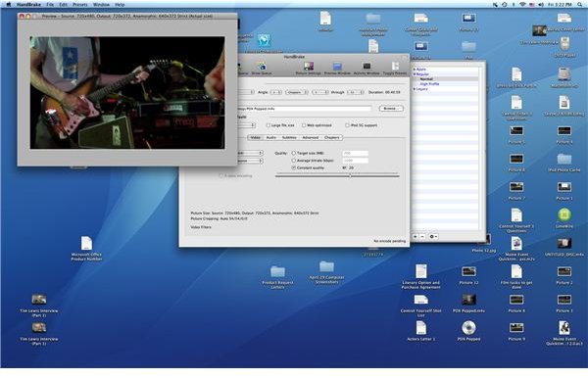Open Spotlight search in menu bar
The width and height of the screenshot is (588, 378).
(581, 5)
